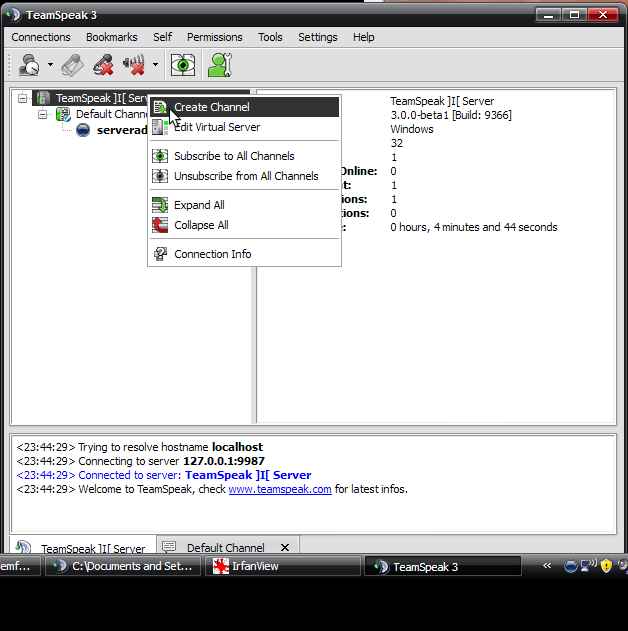The width and height of the screenshot is (628, 631).
Task: Open the Tools menu
Action: click(270, 37)
